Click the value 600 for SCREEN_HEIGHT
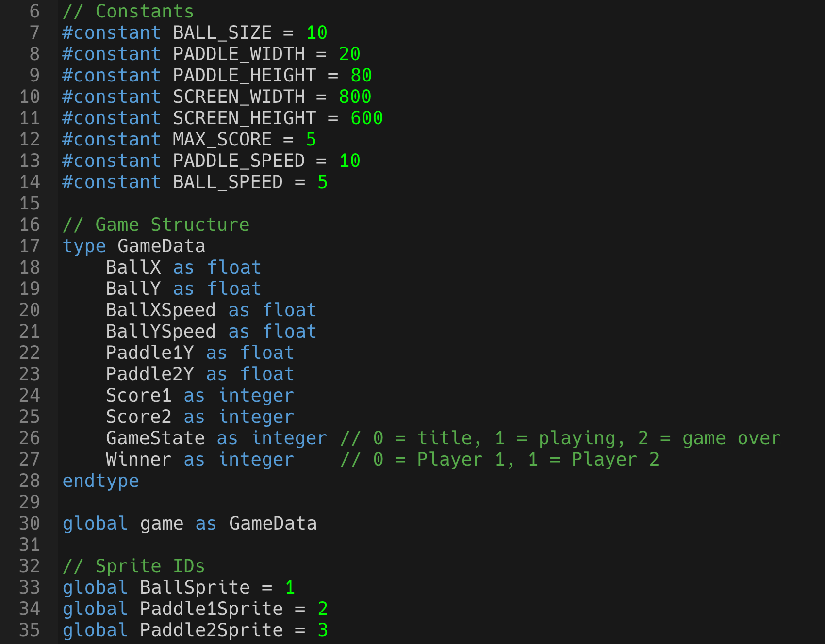This screenshot has height=644, width=825. (x=366, y=118)
